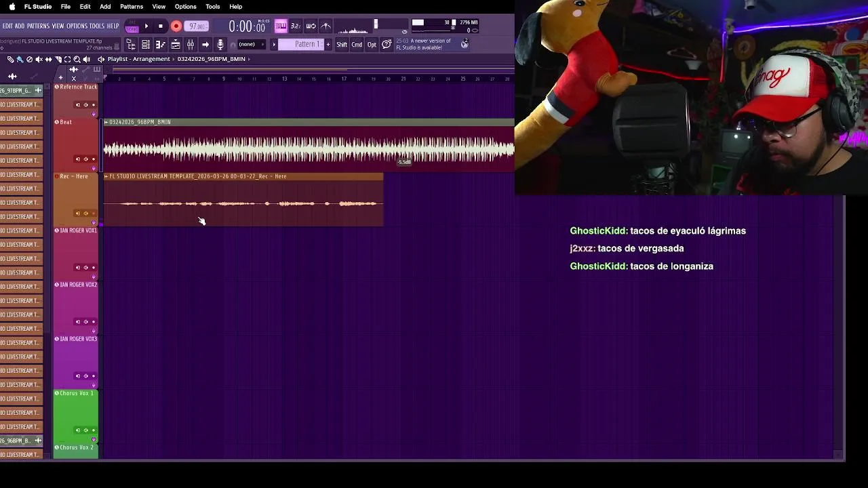The width and height of the screenshot is (868, 488).
Task: Select the 03242026_96BPM_BMIN beat audio clip
Action: 309,145
